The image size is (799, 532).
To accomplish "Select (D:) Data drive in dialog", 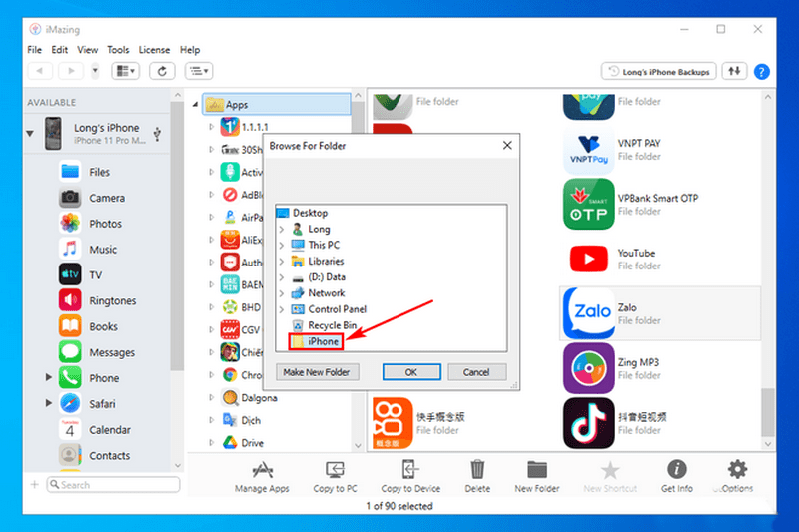I will (x=318, y=277).
